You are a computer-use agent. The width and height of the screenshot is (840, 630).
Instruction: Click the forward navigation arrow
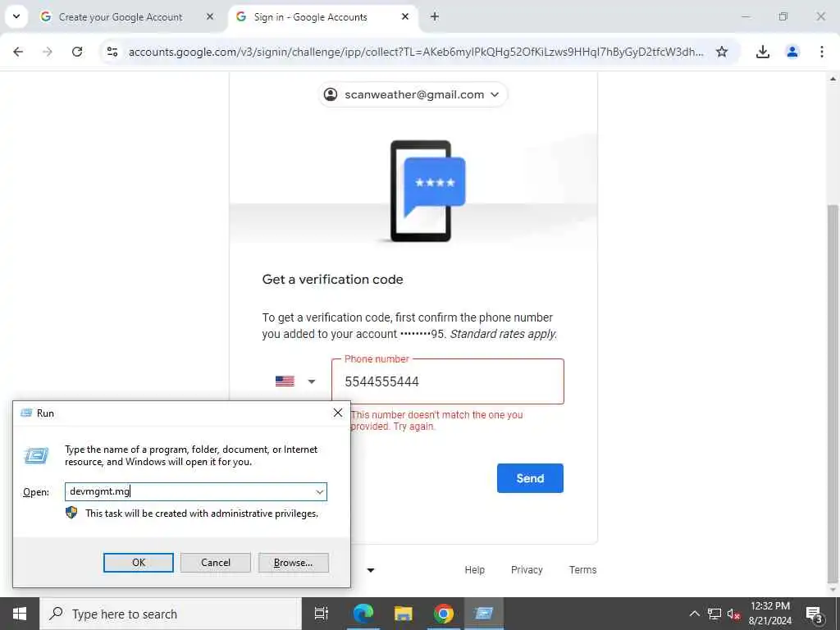(x=48, y=52)
